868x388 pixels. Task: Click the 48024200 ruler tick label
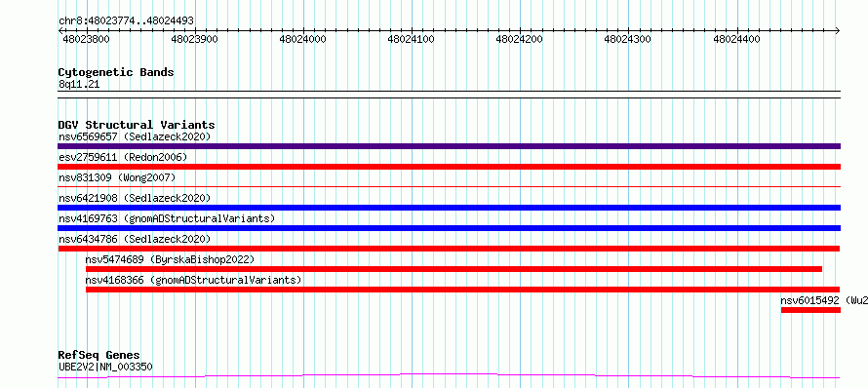pos(519,40)
